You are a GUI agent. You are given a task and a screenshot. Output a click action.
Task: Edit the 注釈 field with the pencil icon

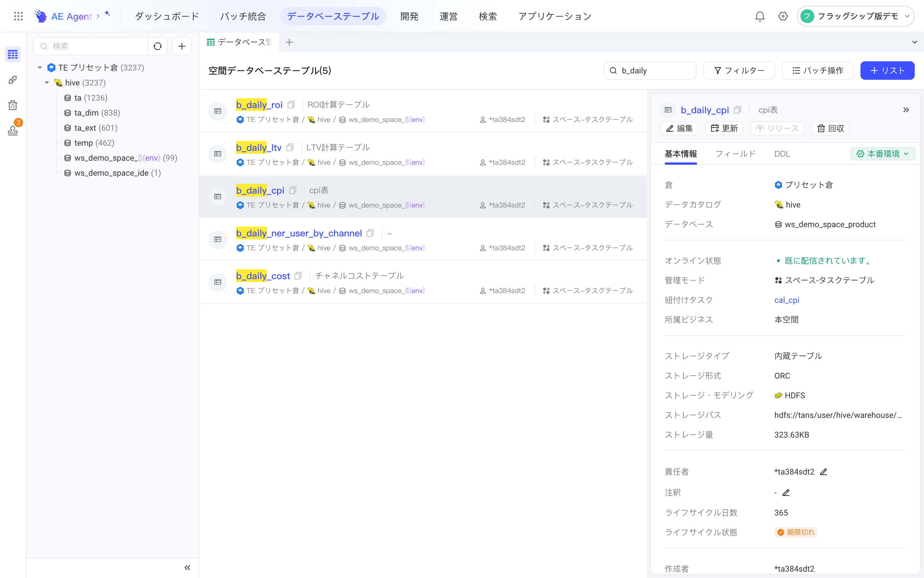point(786,493)
